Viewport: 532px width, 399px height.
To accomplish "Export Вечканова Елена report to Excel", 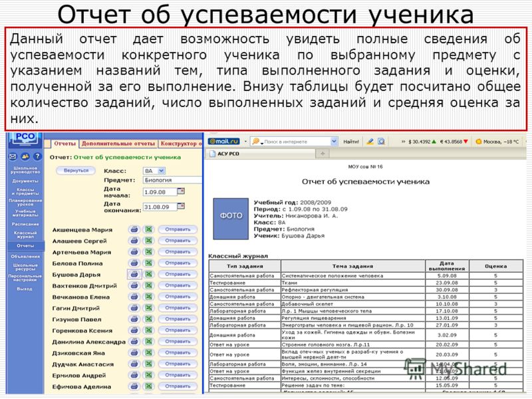I will pos(148,297).
